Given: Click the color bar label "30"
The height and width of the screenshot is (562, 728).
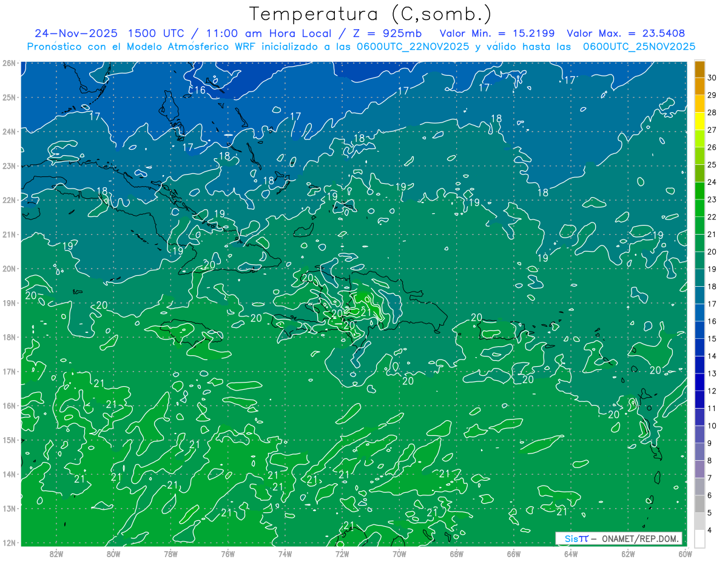Looking at the screenshot, I should (x=712, y=78).
